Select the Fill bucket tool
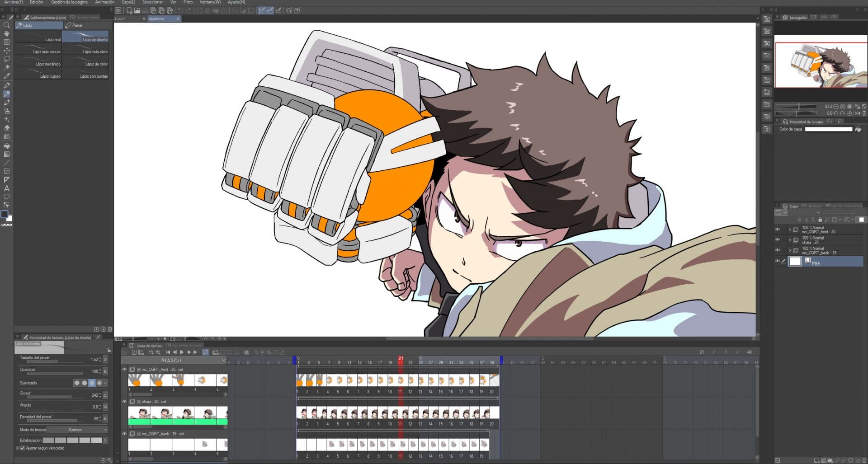The height and width of the screenshot is (464, 868). [7, 146]
